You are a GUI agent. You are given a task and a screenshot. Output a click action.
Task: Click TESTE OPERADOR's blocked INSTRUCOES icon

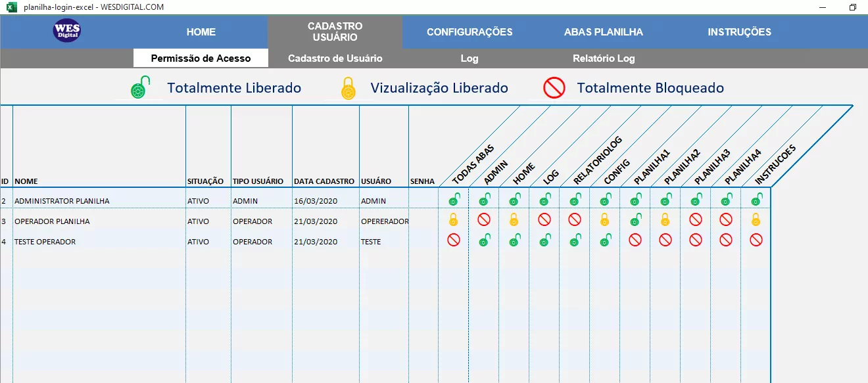coord(756,240)
